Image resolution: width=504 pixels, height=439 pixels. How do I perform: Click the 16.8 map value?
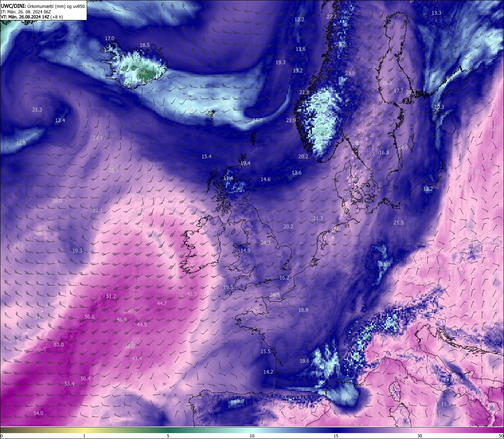click(x=384, y=152)
